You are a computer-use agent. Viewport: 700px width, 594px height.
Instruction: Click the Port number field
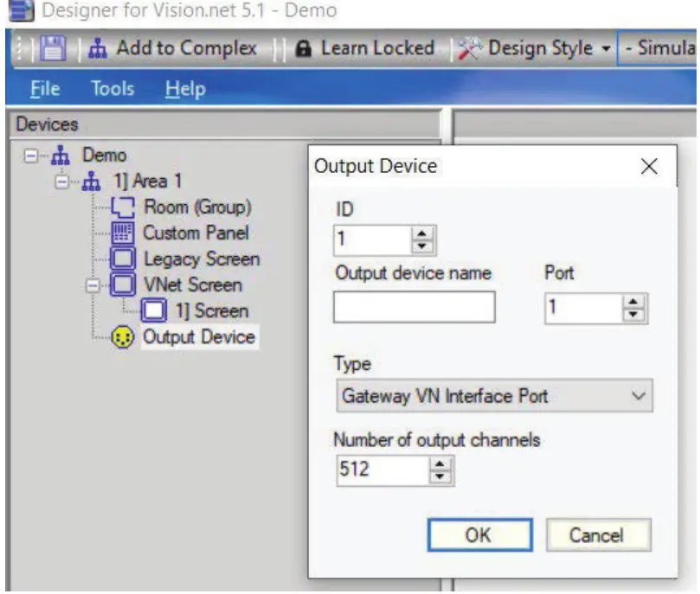point(584,308)
